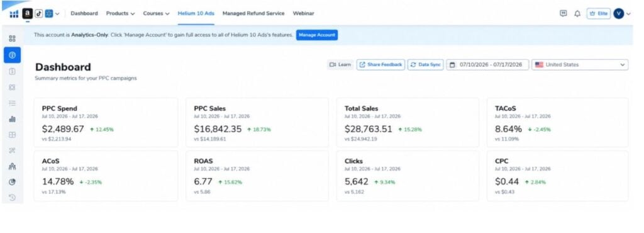Click the 14.78% ACoS value
This screenshot has width=644, height=233.
58,181
